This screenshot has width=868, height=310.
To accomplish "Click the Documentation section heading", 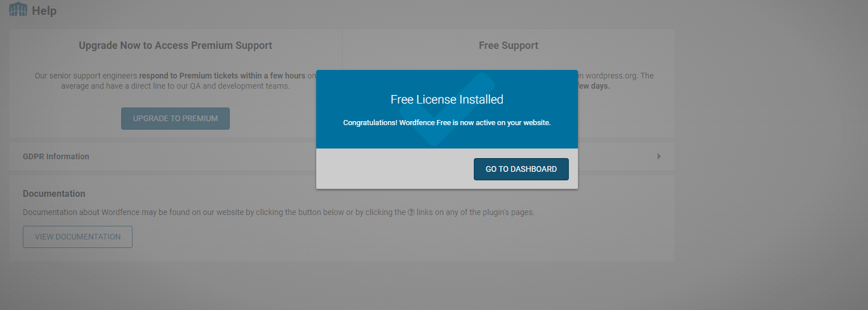I will tap(54, 193).
